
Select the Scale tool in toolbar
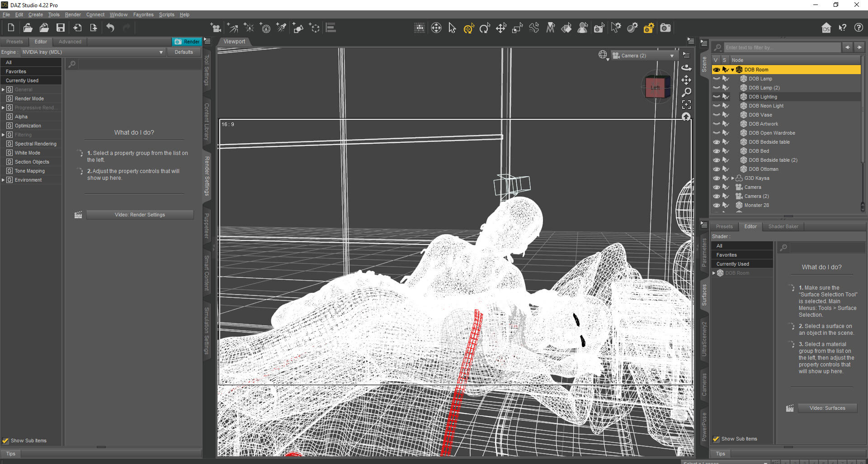(517, 28)
